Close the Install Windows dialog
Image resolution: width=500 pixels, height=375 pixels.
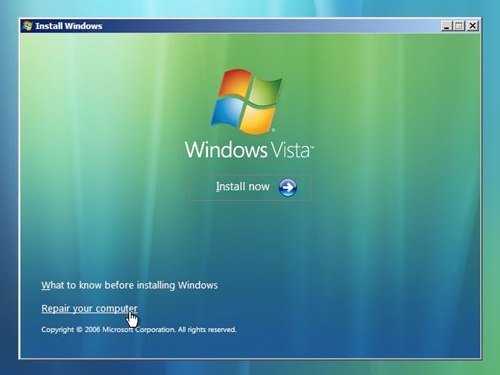(473, 26)
